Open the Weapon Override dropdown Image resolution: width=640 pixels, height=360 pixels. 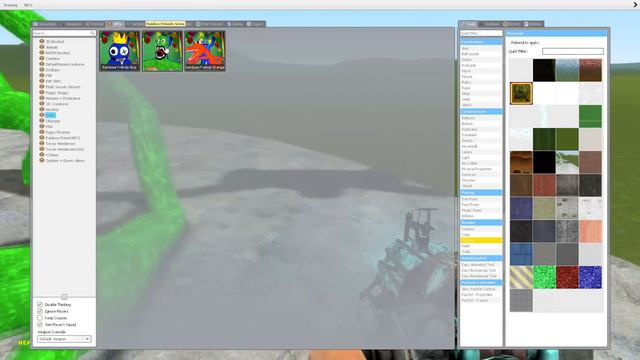64,339
